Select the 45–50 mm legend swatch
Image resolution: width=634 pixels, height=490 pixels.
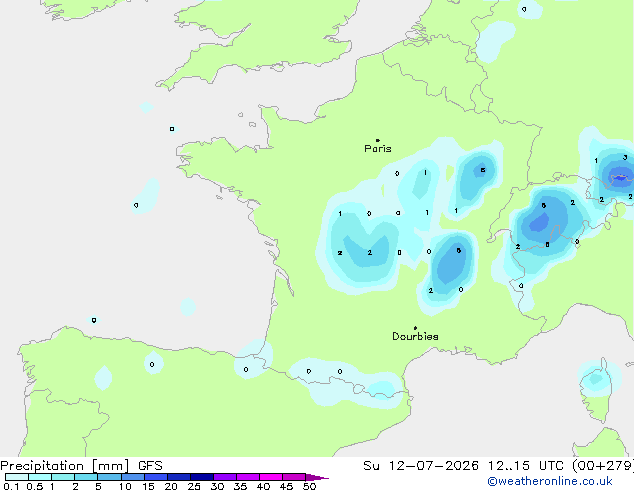[294, 477]
